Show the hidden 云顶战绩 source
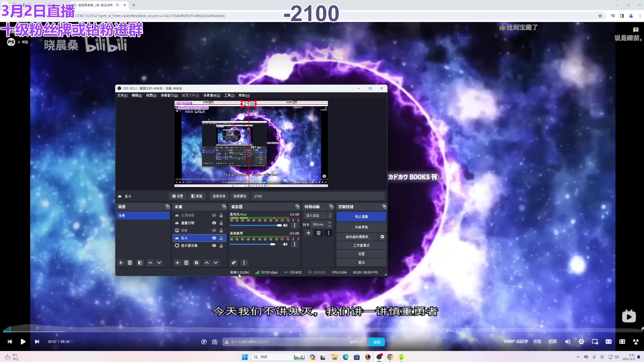This screenshot has width=644, height=362. point(214,216)
